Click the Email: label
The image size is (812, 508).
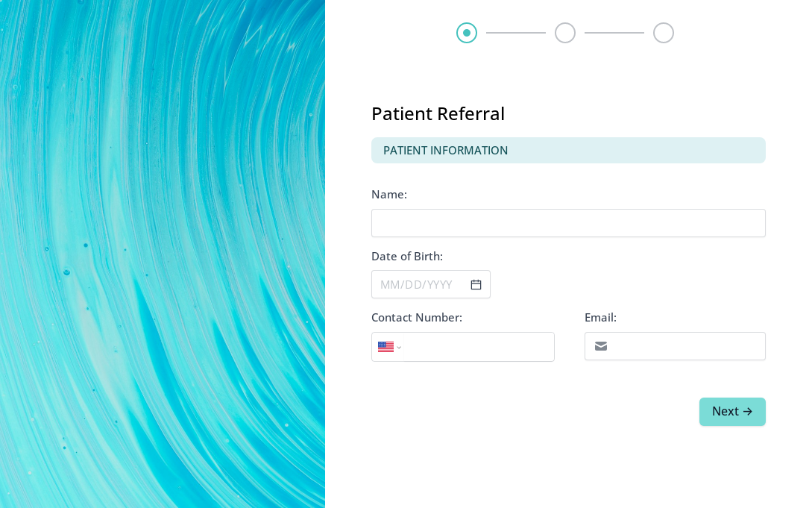600,318
